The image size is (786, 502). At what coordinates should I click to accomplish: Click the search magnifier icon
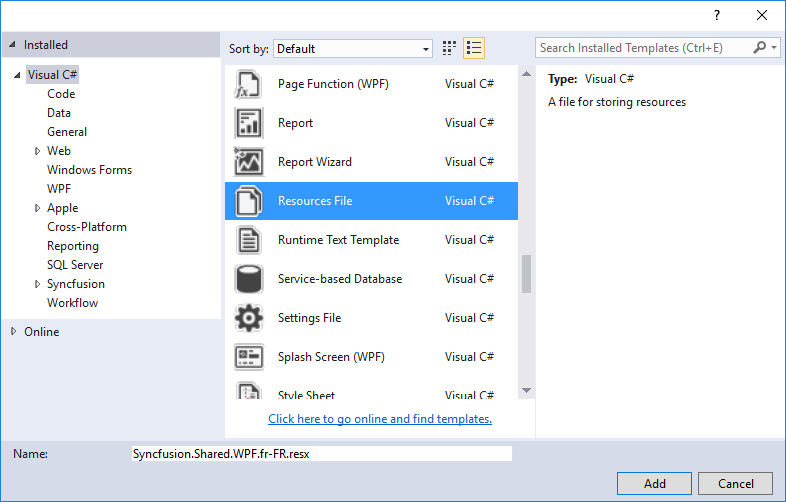[x=759, y=48]
